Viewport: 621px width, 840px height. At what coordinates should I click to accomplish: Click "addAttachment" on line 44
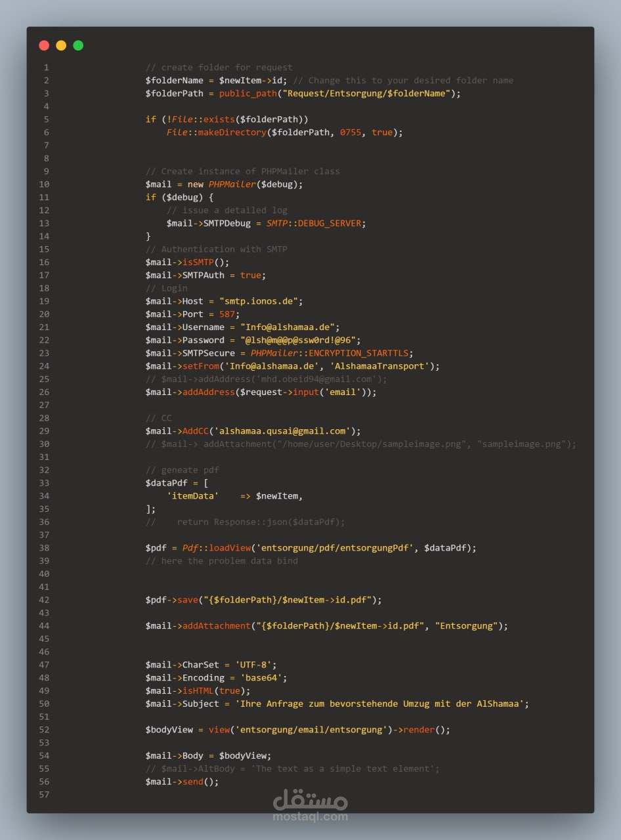(217, 625)
